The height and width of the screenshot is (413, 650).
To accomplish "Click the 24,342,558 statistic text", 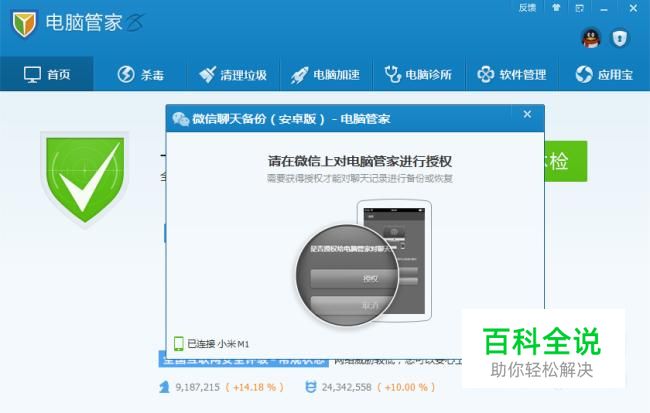I will pyautogui.click(x=347, y=387).
